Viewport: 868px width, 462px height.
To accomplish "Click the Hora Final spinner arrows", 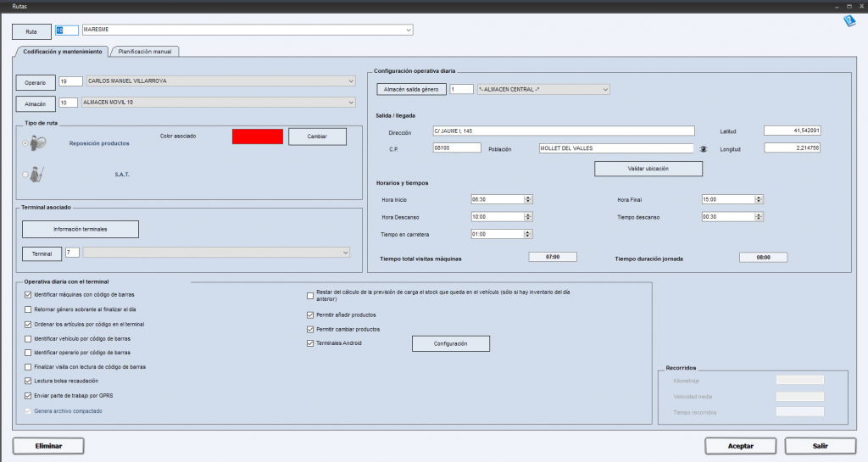I will [x=759, y=199].
